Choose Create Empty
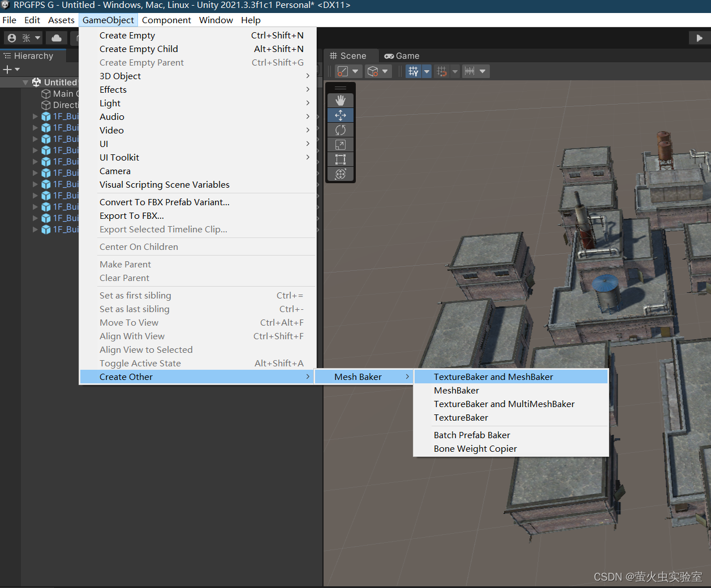Viewport: 711px width, 588px height. pos(197,36)
